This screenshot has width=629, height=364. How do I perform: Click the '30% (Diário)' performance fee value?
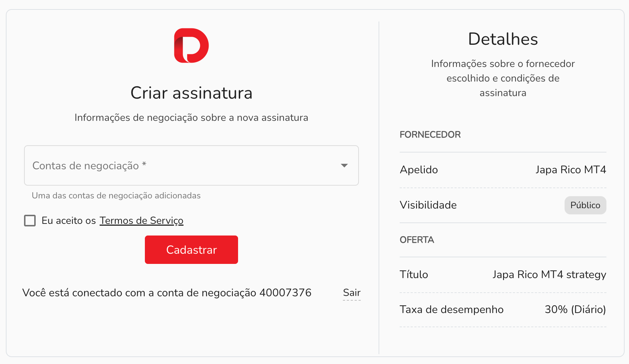[x=575, y=309]
